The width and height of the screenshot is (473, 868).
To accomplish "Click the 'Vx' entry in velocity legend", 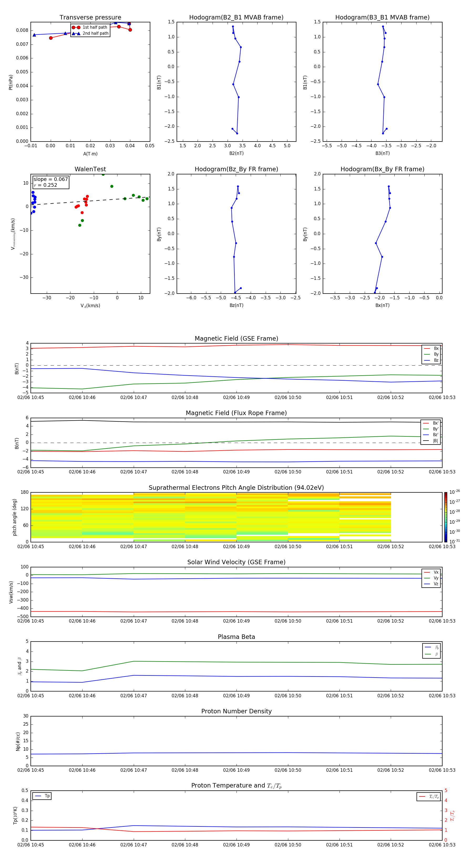I will [x=431, y=572].
